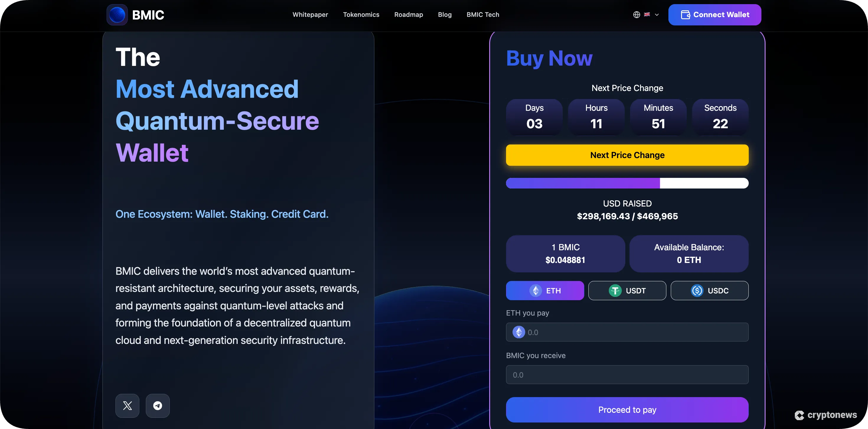This screenshot has width=868, height=429.
Task: Open the X (Twitter) page icon
Action: 127,406
